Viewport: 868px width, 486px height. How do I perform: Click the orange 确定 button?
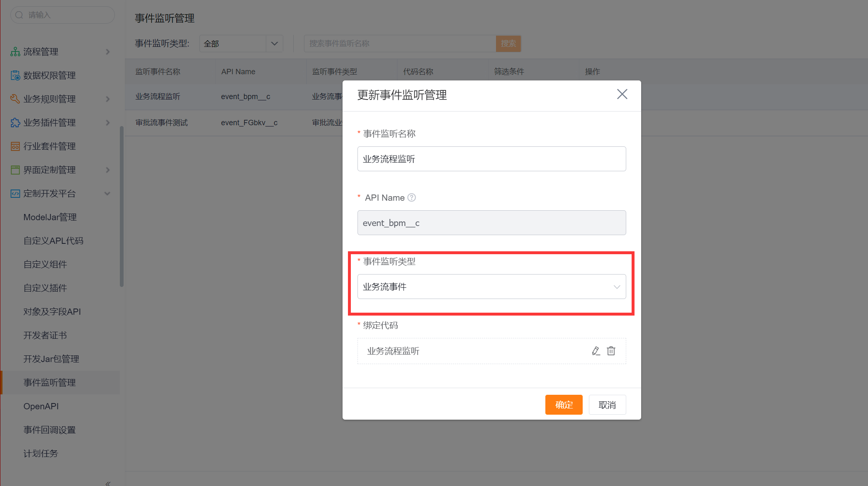pos(564,405)
